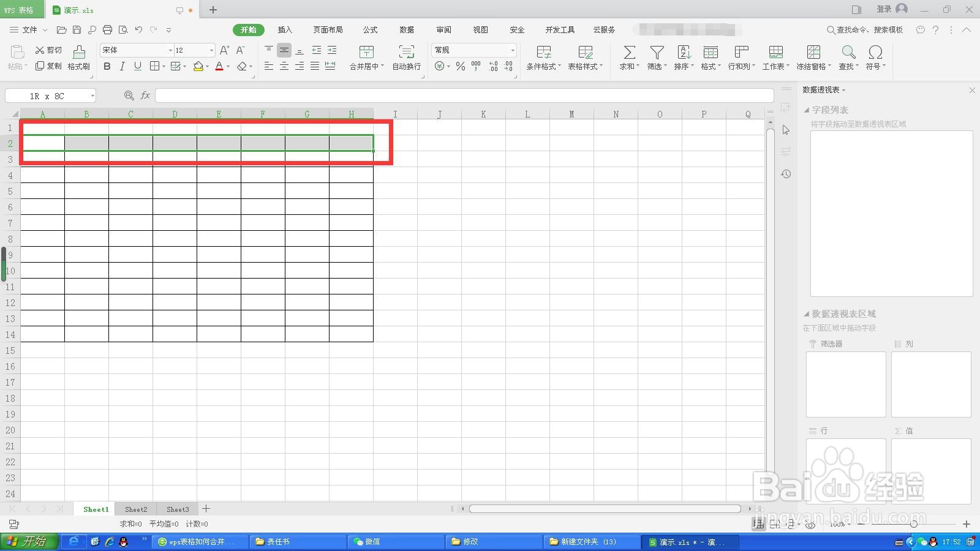Switch to Sheet2 tab

pos(136,509)
